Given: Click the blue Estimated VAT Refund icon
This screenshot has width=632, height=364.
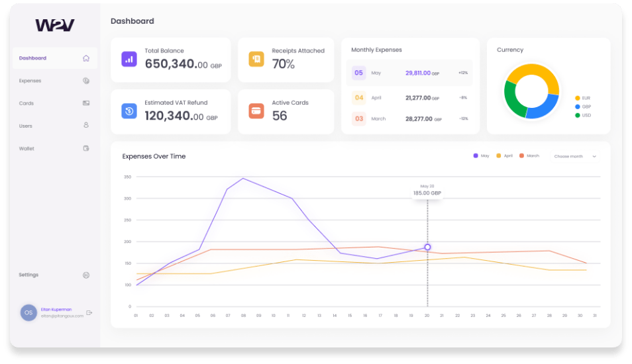Looking at the screenshot, I should [x=129, y=111].
